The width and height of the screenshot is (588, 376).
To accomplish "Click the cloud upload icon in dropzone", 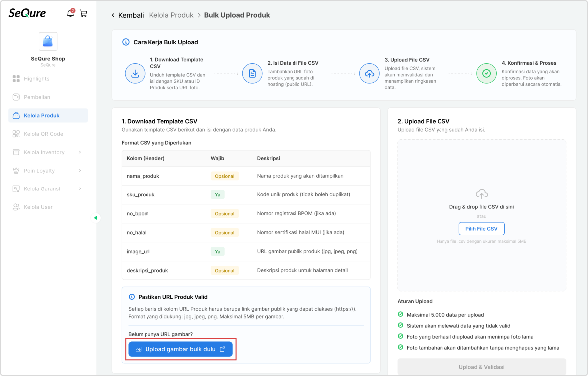I will click(x=482, y=194).
